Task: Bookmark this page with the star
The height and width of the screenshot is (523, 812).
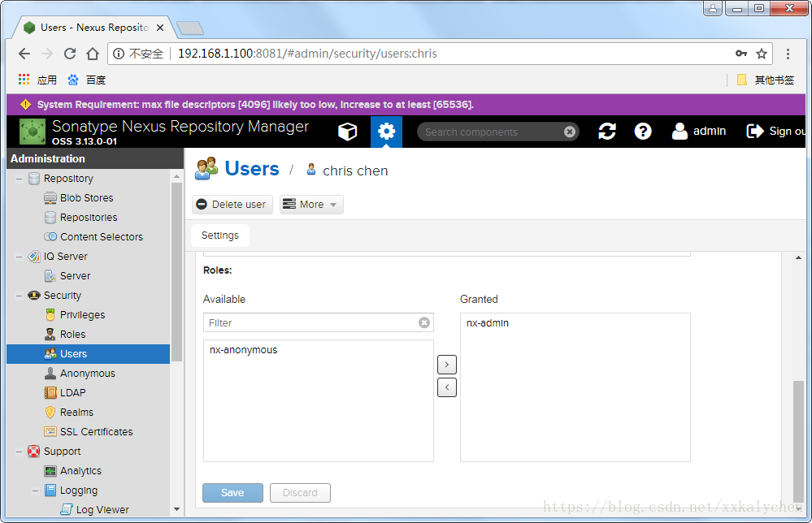Action: tap(762, 54)
